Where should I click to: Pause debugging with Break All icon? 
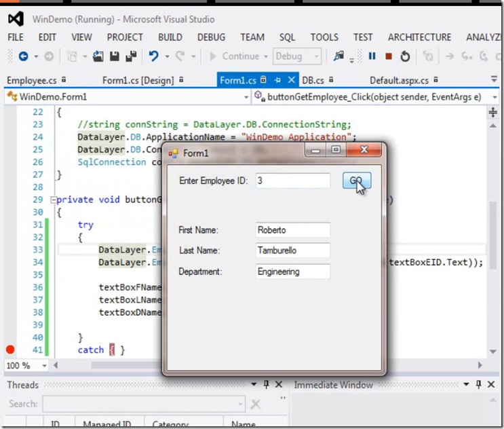tap(372, 56)
